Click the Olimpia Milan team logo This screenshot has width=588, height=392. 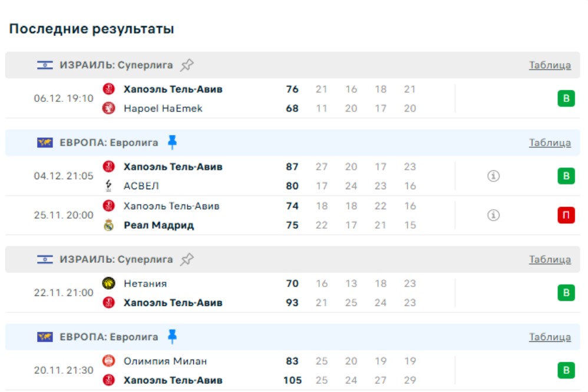[108, 361]
